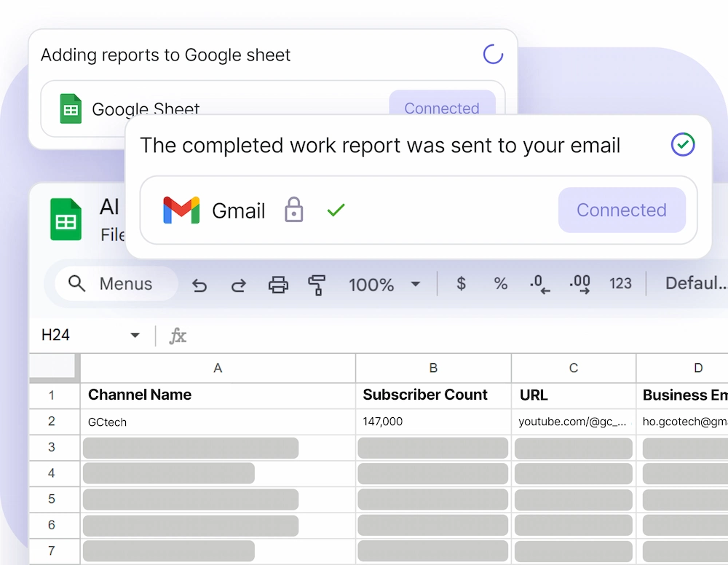Click the 147,000 cell
The width and height of the screenshot is (728, 565).
click(x=433, y=422)
